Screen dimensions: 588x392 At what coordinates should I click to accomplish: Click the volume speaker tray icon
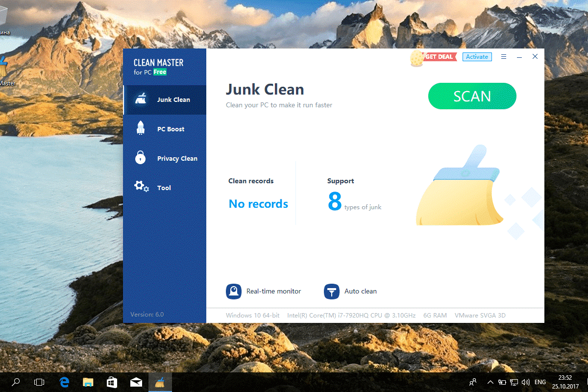click(526, 382)
